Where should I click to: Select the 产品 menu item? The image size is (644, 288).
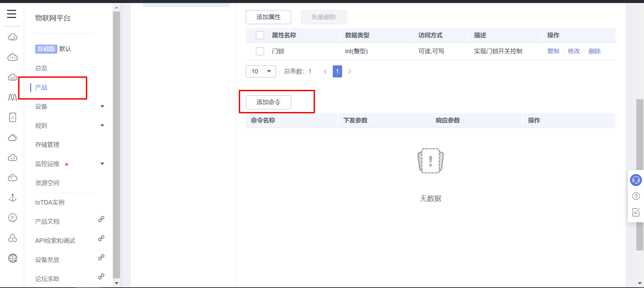click(41, 88)
